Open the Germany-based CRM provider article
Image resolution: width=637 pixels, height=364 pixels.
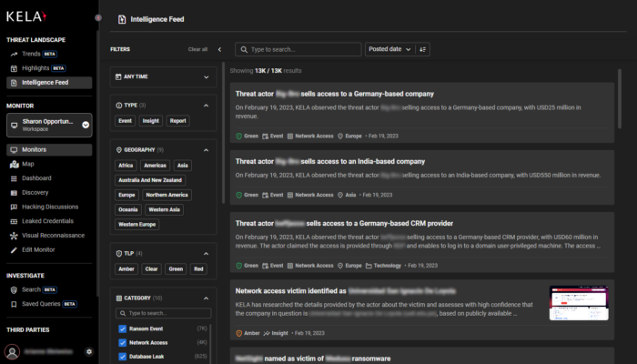click(x=422, y=242)
